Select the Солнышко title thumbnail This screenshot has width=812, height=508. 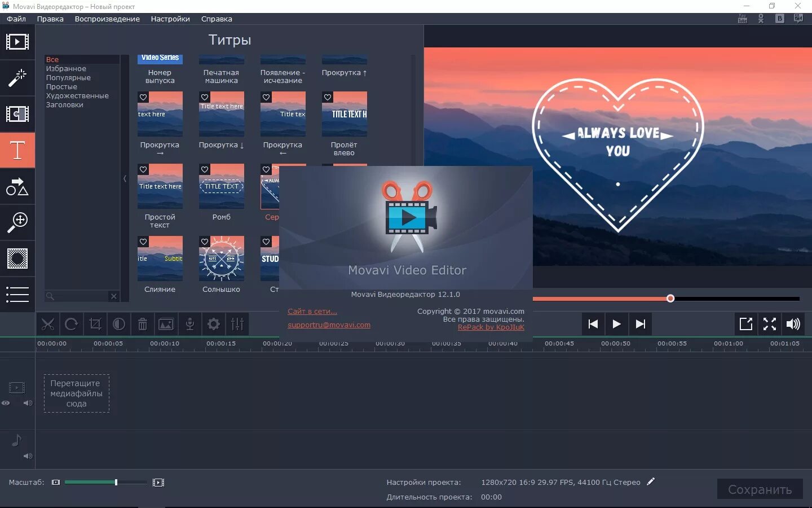point(222,259)
